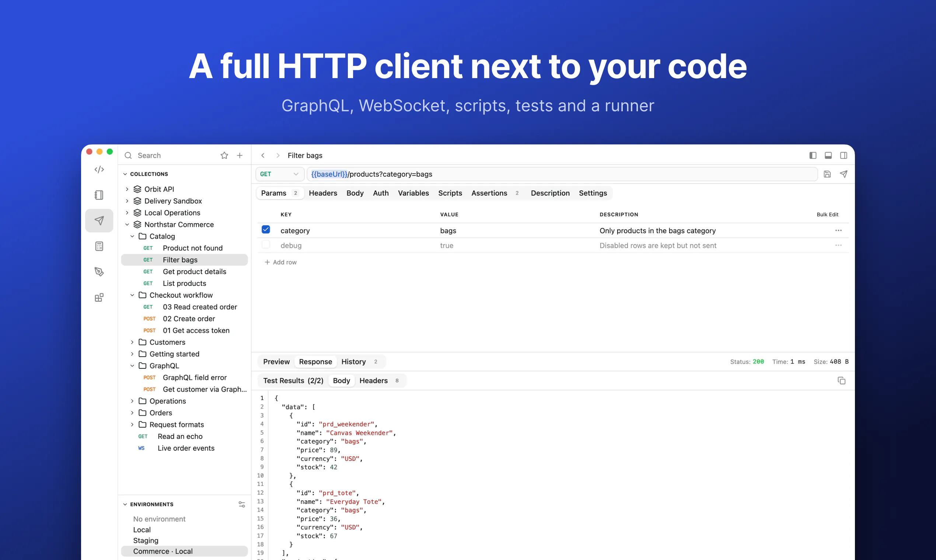Click the Bulk Edit button
This screenshot has height=560, width=936.
[827, 214]
